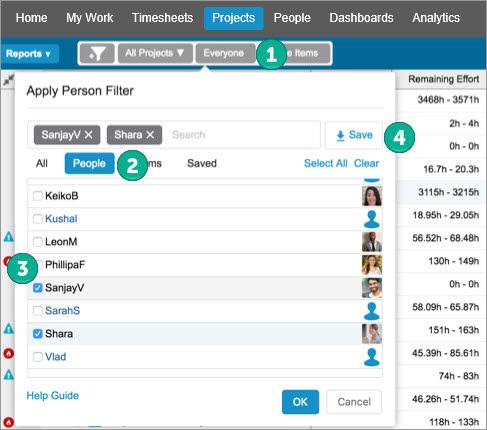Click the person Search input field
The height and width of the screenshot is (430, 487).
(x=243, y=135)
